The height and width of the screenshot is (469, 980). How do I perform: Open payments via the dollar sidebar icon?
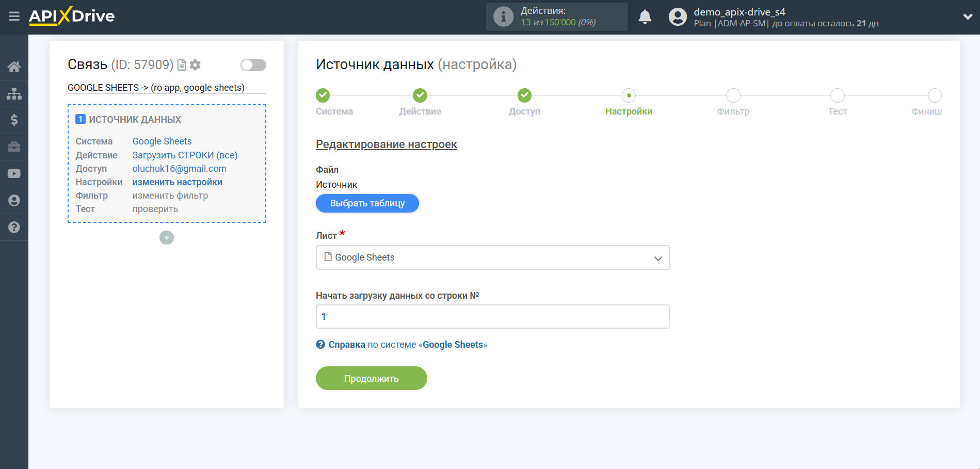pos(14,120)
